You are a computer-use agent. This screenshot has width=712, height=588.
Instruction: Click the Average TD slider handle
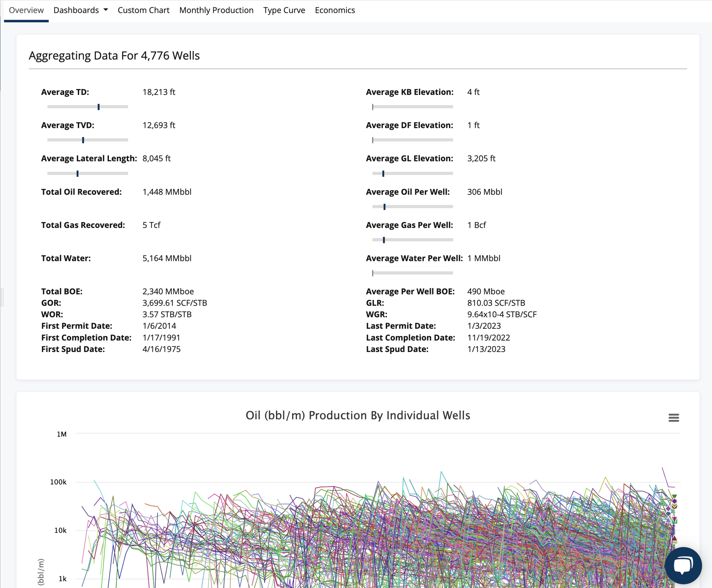pyautogui.click(x=99, y=107)
